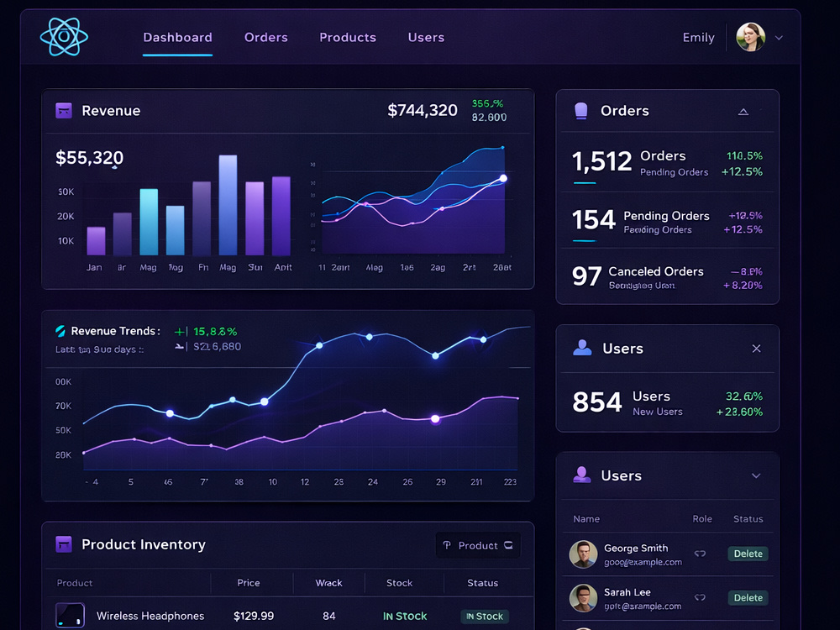Click the New Users label
The height and width of the screenshot is (630, 840).
click(658, 412)
